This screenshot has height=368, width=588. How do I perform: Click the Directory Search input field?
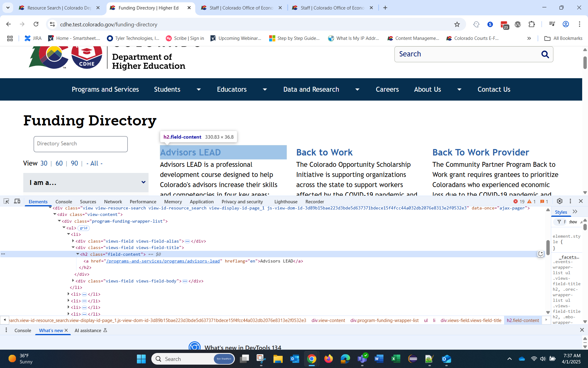[x=81, y=144]
